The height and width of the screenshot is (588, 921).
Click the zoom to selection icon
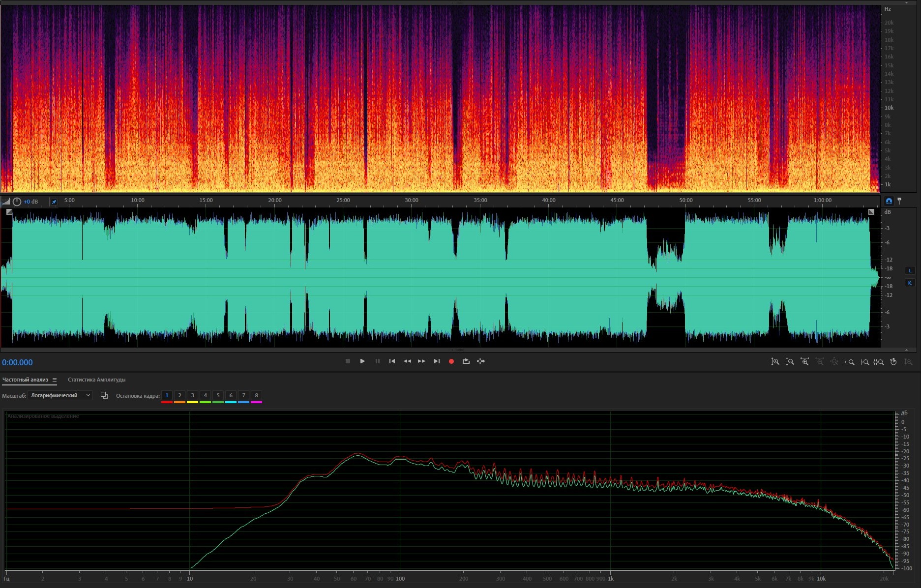pyautogui.click(x=879, y=362)
